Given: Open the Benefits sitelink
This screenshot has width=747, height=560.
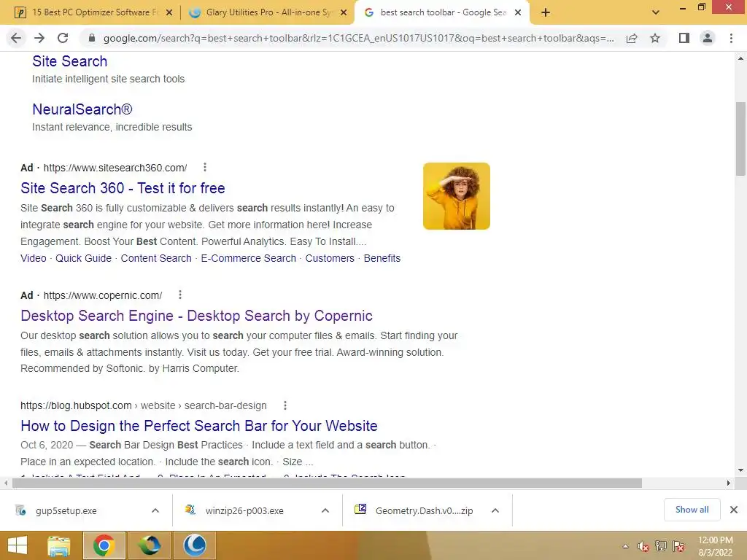Looking at the screenshot, I should tap(382, 258).
